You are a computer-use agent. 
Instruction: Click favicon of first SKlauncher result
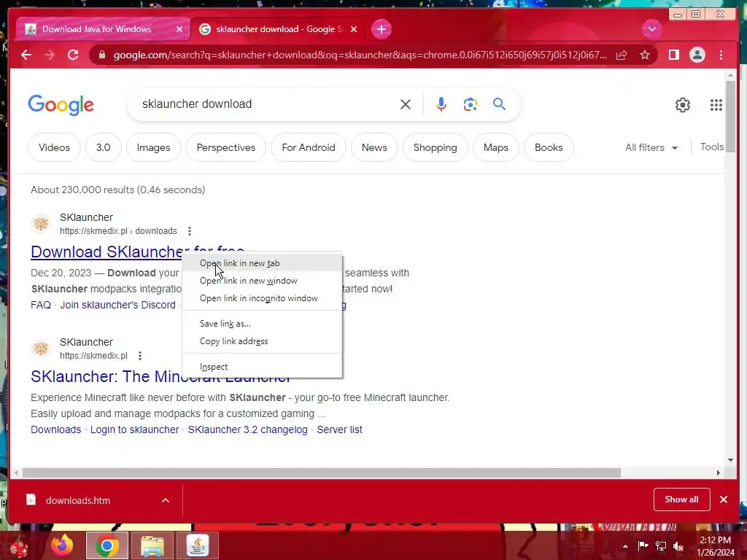(x=41, y=224)
